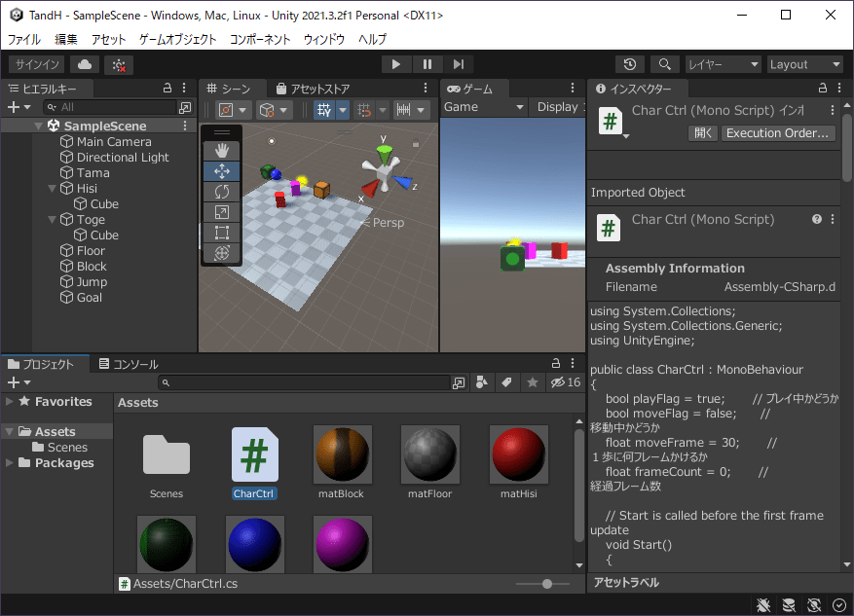Lock the Hierarchy panel
854x616 pixels.
[x=167, y=89]
